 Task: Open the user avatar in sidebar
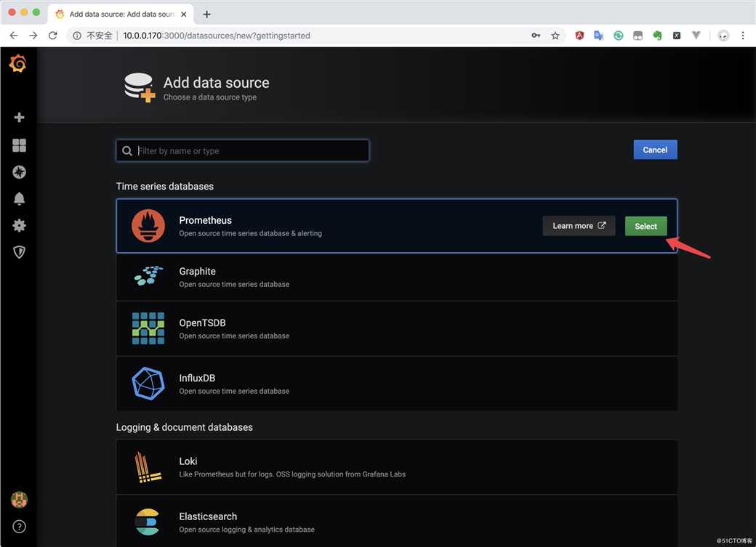[x=20, y=500]
